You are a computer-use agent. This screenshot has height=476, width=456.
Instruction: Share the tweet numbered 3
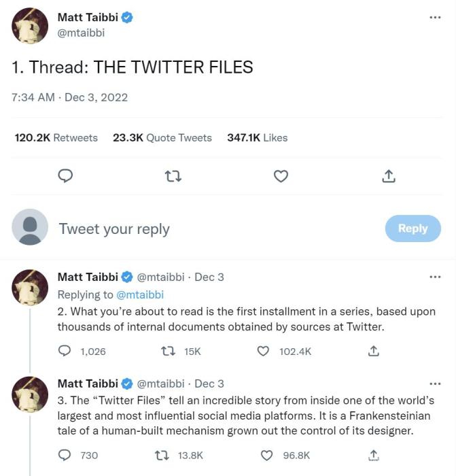(x=373, y=455)
